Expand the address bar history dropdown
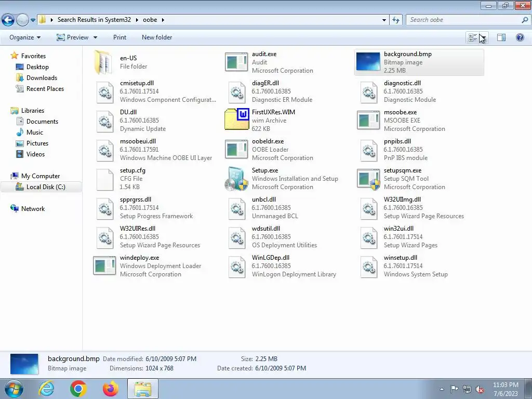Viewport: 532px width, 399px height. 384,20
